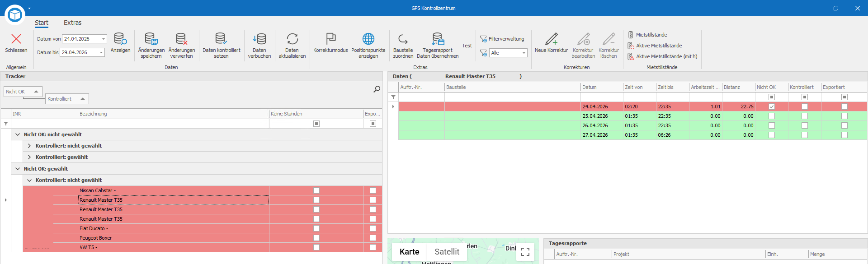Click Daten verbuchen icon
Viewport: 868px width, 264px height.
pos(259,39)
